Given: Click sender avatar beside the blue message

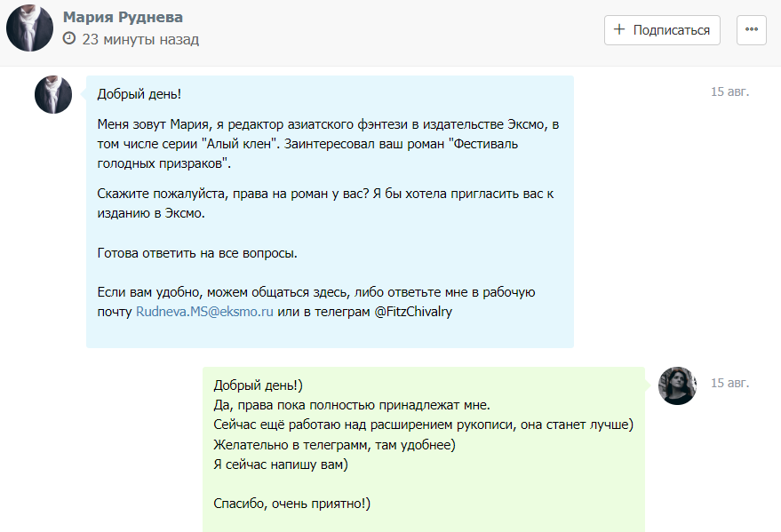Looking at the screenshot, I should tap(53, 94).
